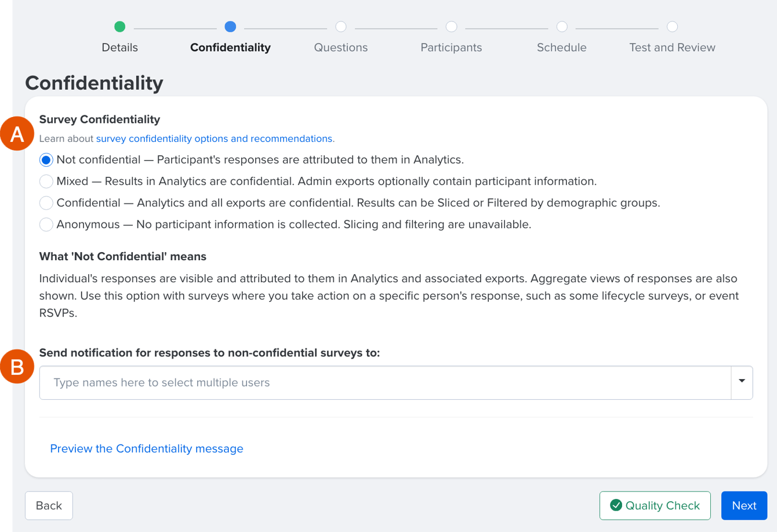Select the Anonymous option
The width and height of the screenshot is (777, 532).
[x=46, y=224]
